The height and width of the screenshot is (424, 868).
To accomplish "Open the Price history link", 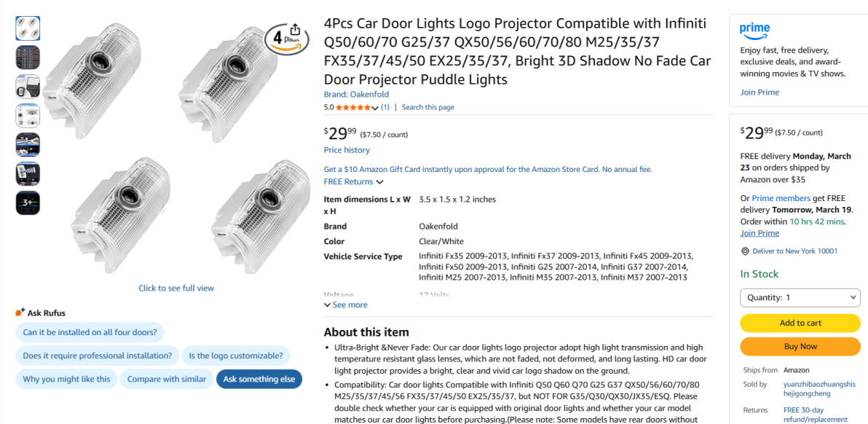I will click(x=347, y=150).
